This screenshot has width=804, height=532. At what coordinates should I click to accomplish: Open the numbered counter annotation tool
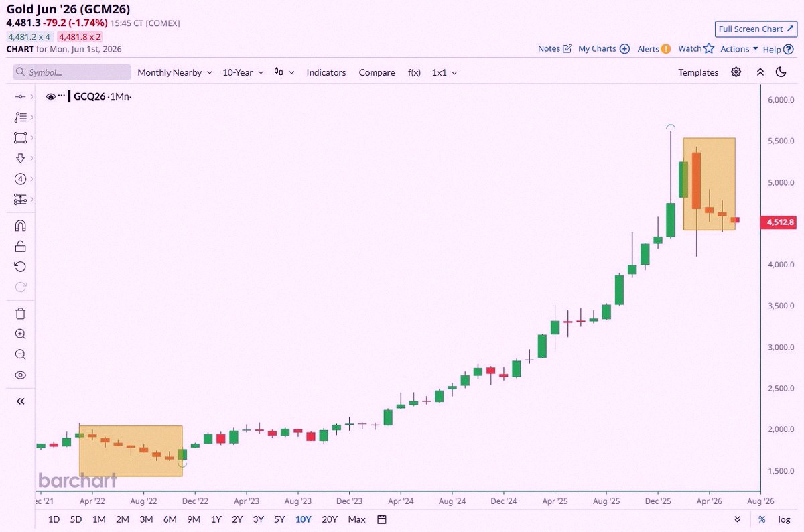(20, 179)
